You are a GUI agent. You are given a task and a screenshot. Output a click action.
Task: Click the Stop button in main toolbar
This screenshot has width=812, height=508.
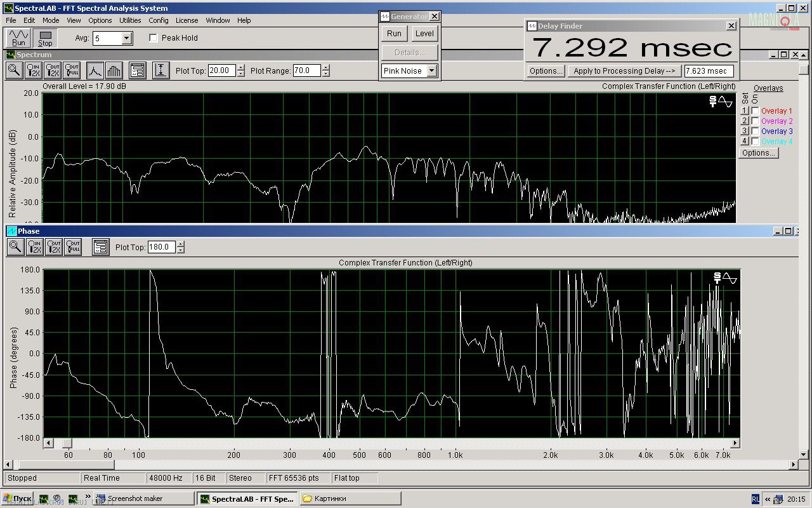tap(45, 38)
